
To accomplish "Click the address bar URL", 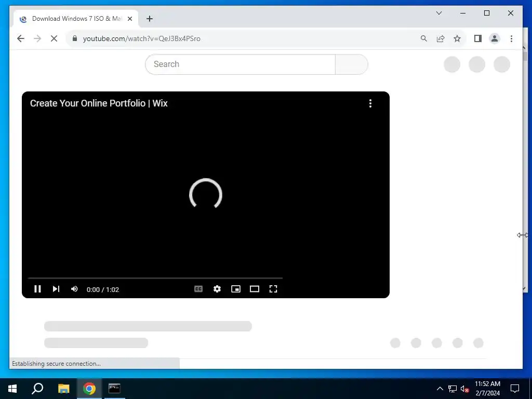I will click(x=141, y=38).
